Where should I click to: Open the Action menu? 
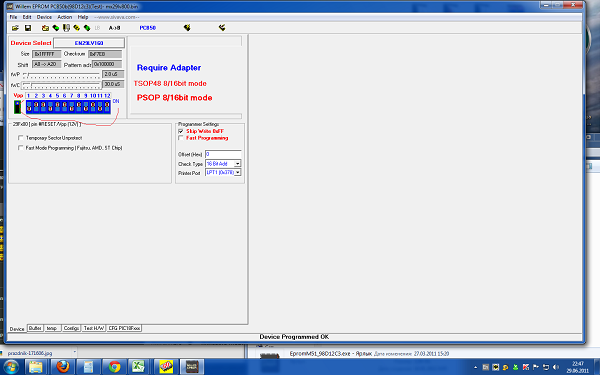click(65, 17)
